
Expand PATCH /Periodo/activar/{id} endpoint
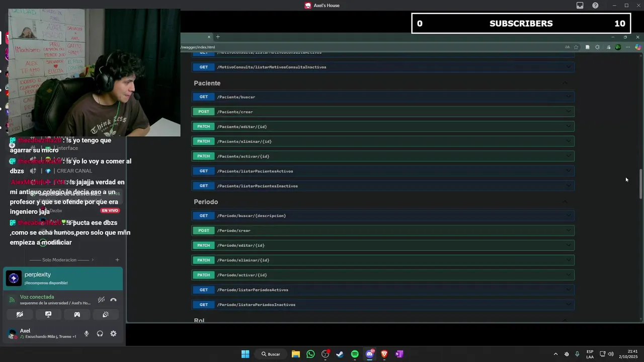coord(383,275)
